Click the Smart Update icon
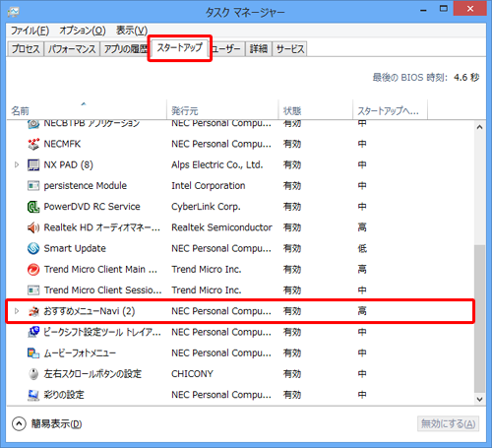The image size is (492, 448). pyautogui.click(x=33, y=248)
